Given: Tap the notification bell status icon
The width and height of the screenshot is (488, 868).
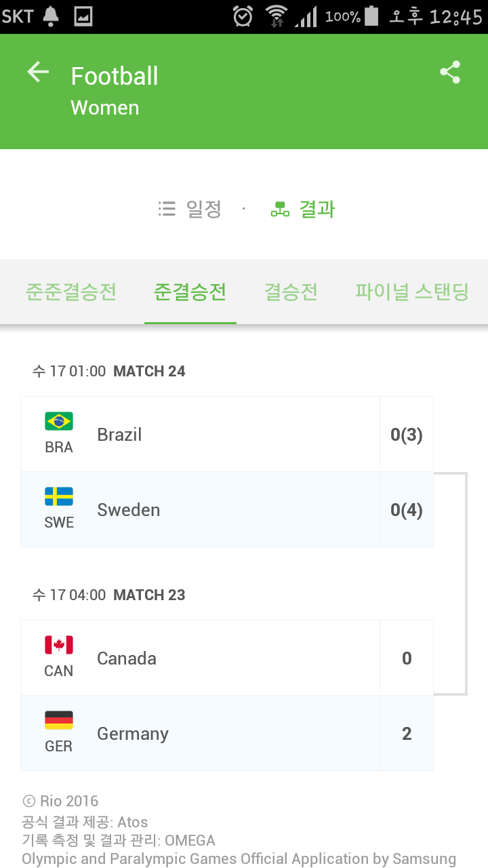Looking at the screenshot, I should [x=51, y=16].
